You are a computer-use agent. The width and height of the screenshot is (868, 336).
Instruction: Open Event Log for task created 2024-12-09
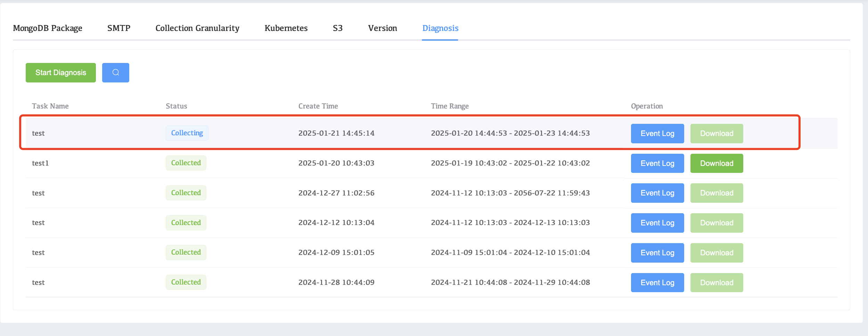(x=657, y=253)
